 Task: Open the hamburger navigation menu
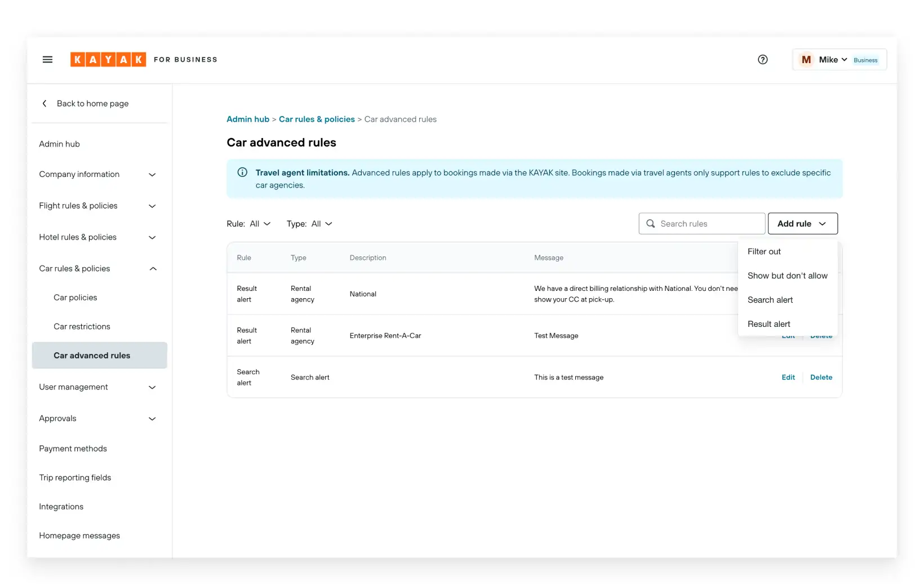pos(47,59)
